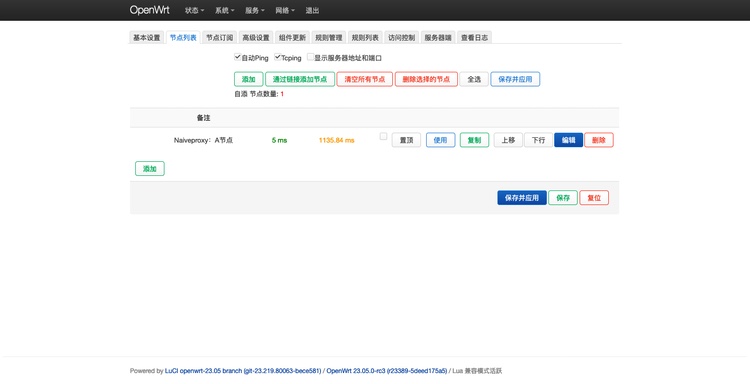Open the LuCI openwrt-23.05 branch link
The width and height of the screenshot is (750, 384).
tap(243, 371)
